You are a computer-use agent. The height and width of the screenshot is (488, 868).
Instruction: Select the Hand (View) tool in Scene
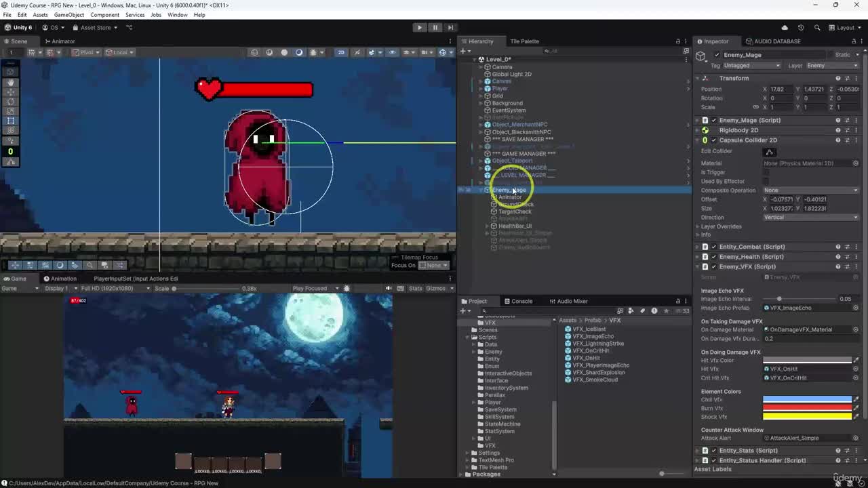tap(10, 83)
